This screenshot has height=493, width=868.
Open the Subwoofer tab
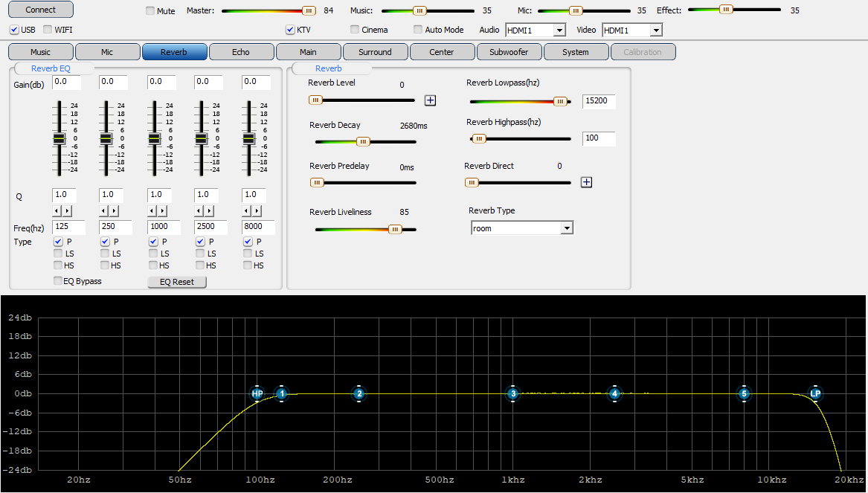coord(509,52)
